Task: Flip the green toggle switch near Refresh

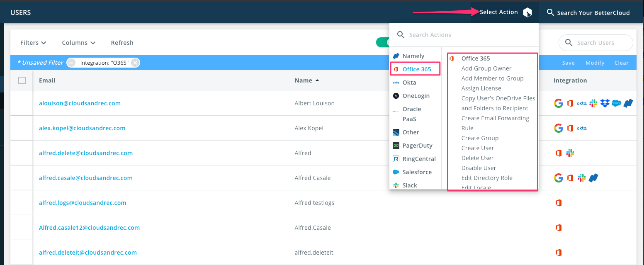Action: point(383,42)
